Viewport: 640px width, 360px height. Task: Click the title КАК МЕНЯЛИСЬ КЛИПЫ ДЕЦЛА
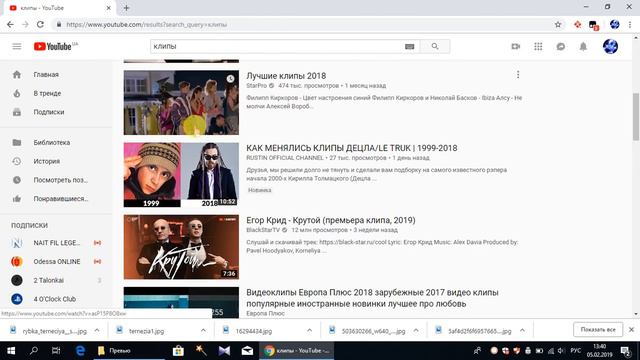351,148
